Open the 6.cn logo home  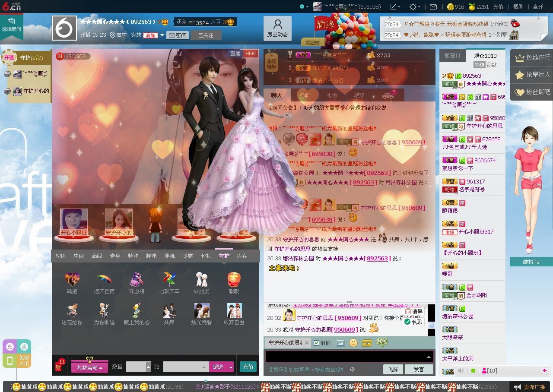[x=11, y=6]
